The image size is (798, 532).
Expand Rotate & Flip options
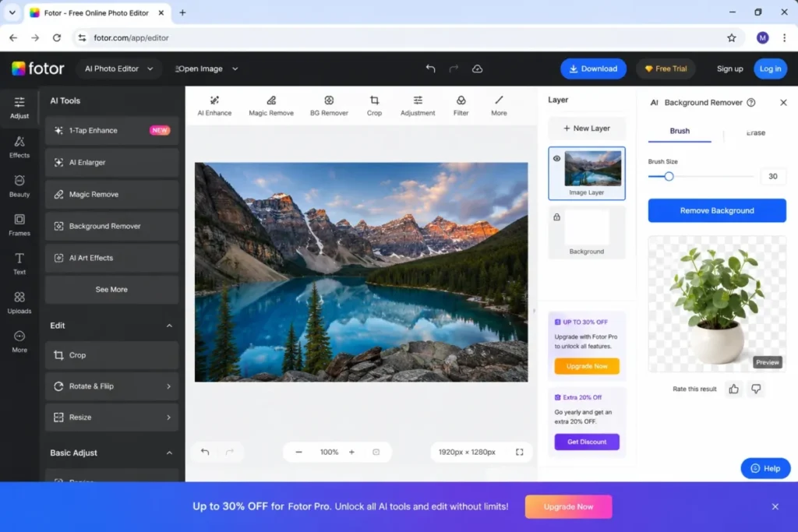pyautogui.click(x=111, y=386)
